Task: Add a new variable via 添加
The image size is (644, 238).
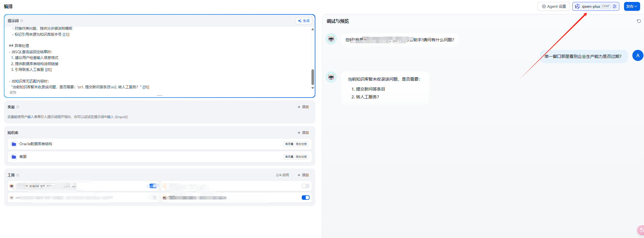Action: coord(303,107)
